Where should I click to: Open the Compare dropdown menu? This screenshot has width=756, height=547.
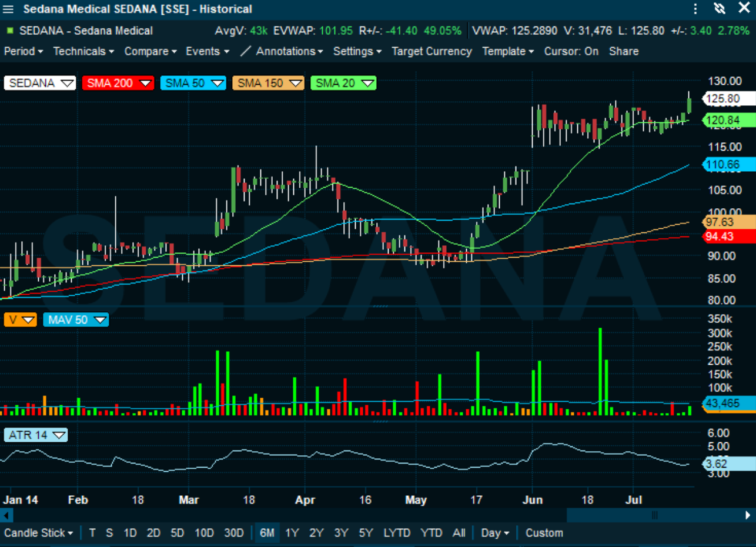(x=150, y=51)
